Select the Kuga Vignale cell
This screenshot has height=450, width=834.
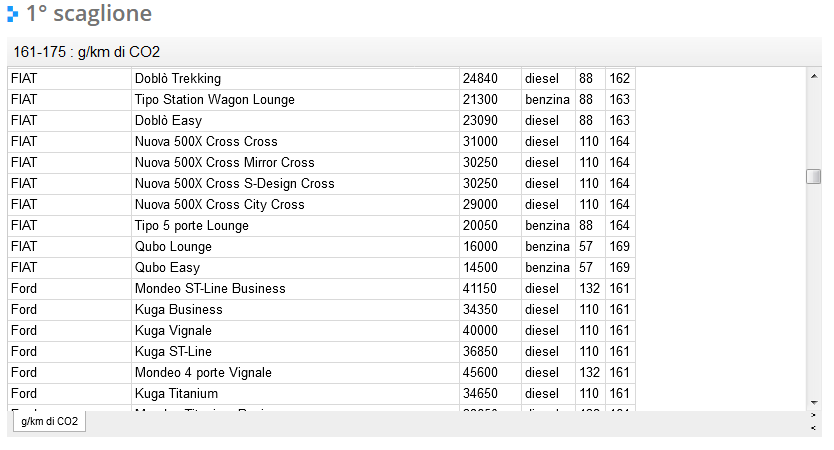(295, 331)
